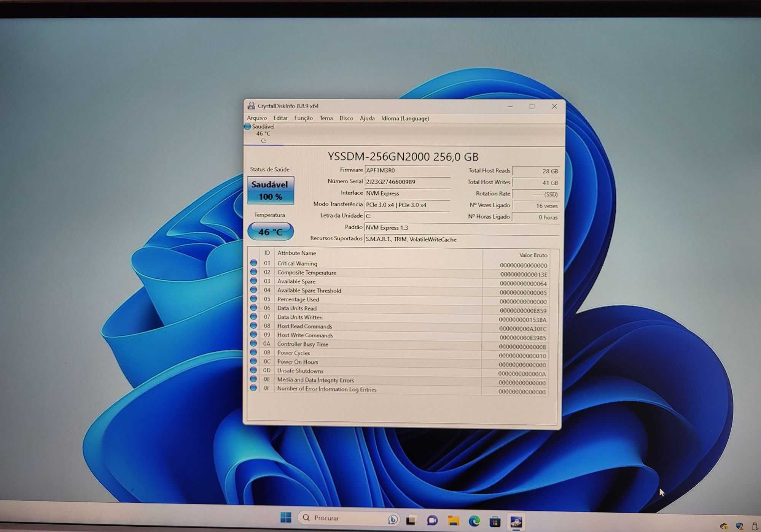Viewport: 761px width, 532px height.
Task: Launch Microsoft Edge from the taskbar
Action: click(x=474, y=521)
